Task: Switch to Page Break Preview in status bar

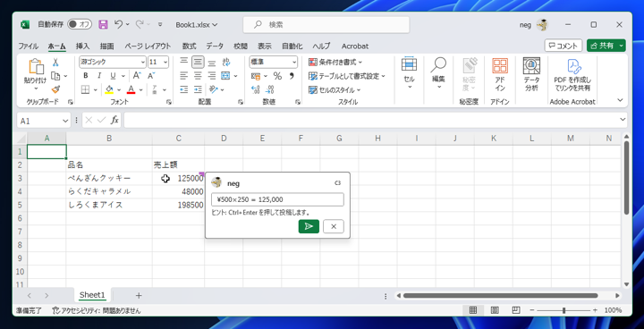Action: click(x=516, y=310)
